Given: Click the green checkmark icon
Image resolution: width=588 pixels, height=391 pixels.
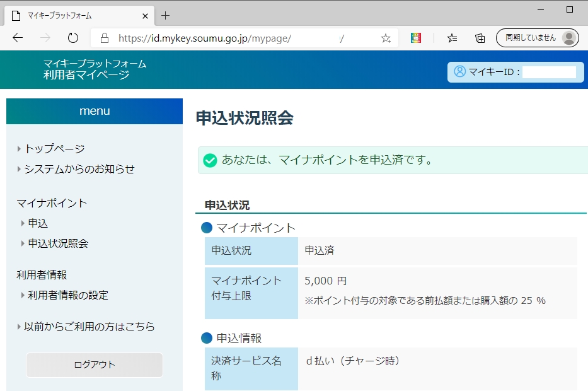Looking at the screenshot, I should 210,161.
